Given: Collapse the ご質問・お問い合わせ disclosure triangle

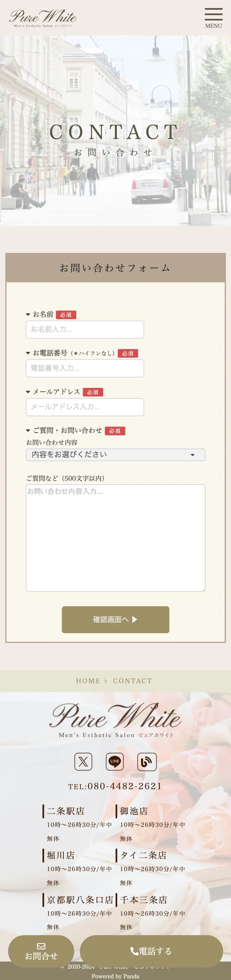Looking at the screenshot, I should [28, 431].
